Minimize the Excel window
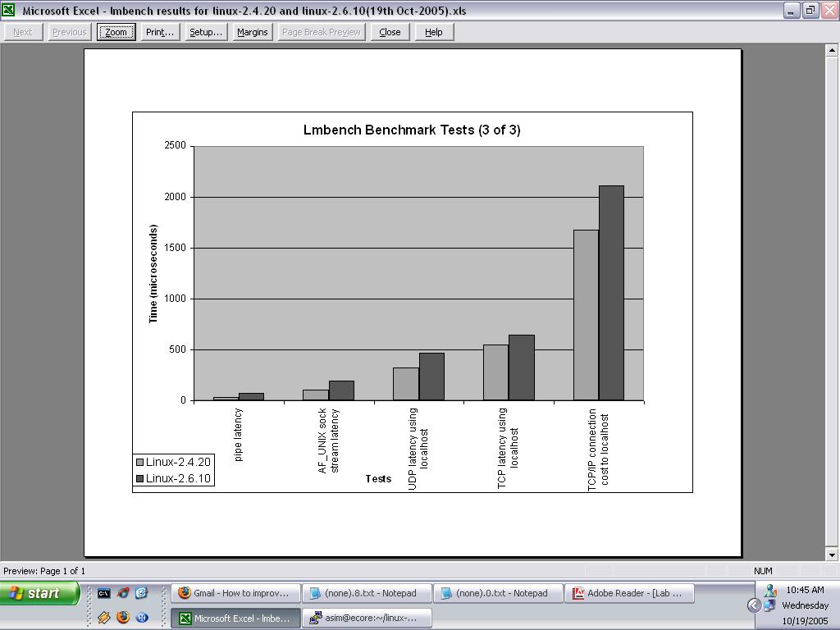 792,10
